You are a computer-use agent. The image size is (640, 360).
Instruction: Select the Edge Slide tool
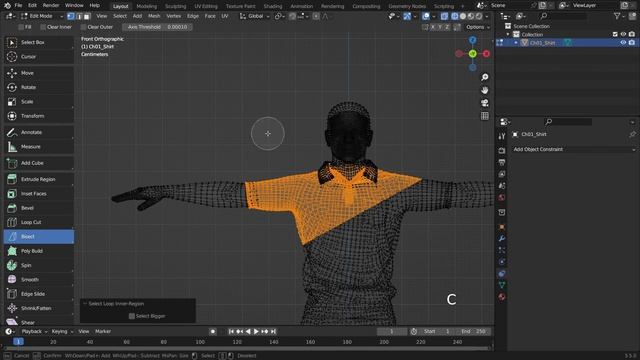click(x=39, y=294)
